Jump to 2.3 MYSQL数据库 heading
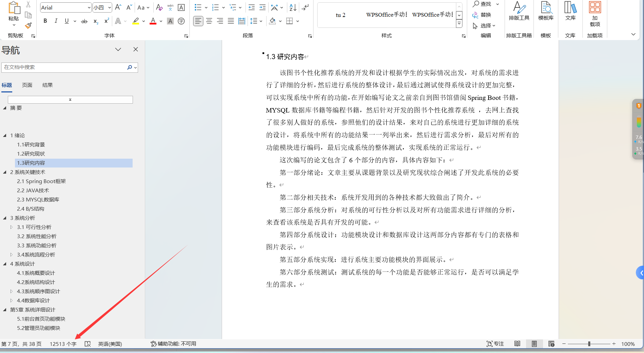644x353 pixels. (38, 200)
